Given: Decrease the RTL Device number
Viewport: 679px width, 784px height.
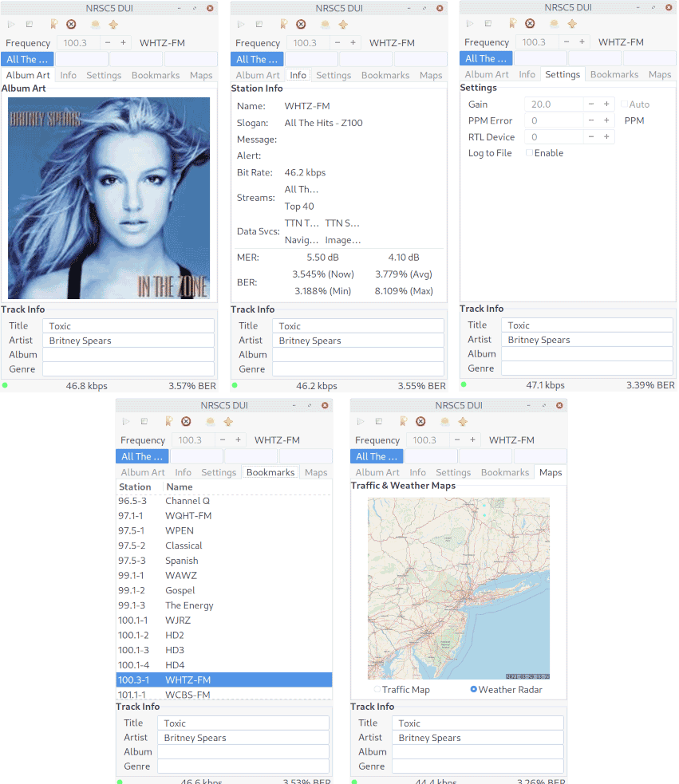Looking at the screenshot, I should pos(591,136).
